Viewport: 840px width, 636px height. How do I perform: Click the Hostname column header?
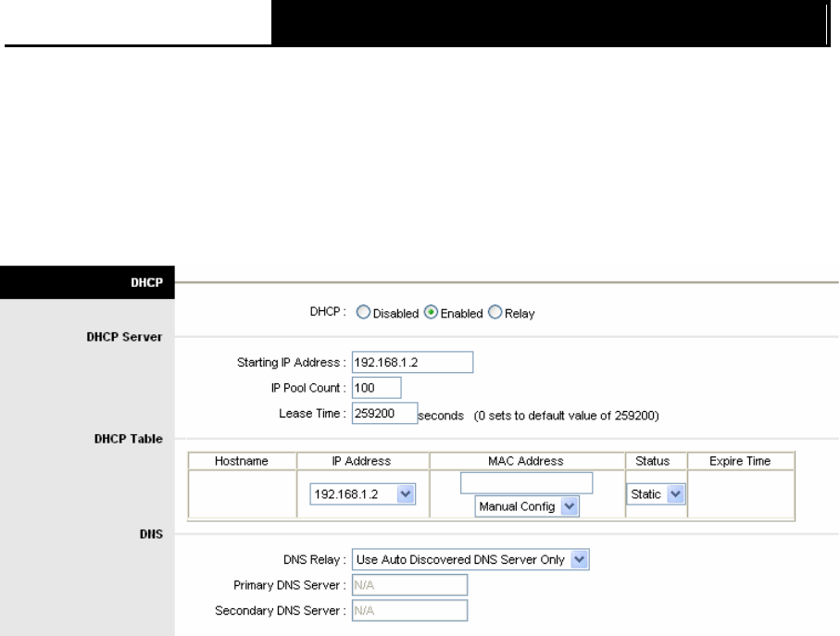click(242, 461)
